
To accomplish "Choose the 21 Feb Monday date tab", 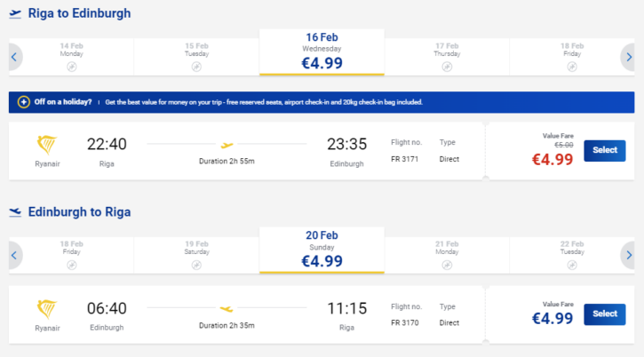I will tap(447, 255).
